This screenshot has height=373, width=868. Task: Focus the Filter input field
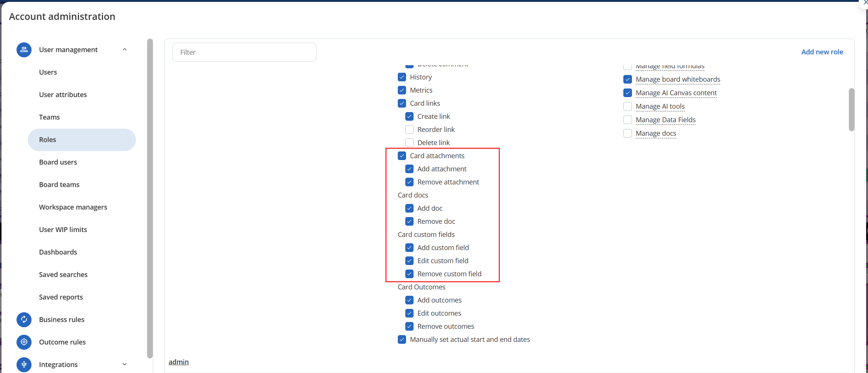244,52
